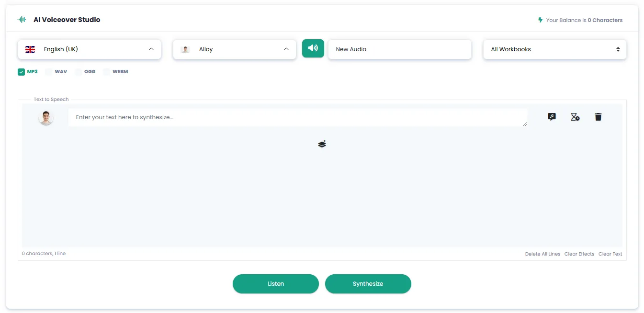
Task: Click Clear Text link
Action: coord(610,254)
